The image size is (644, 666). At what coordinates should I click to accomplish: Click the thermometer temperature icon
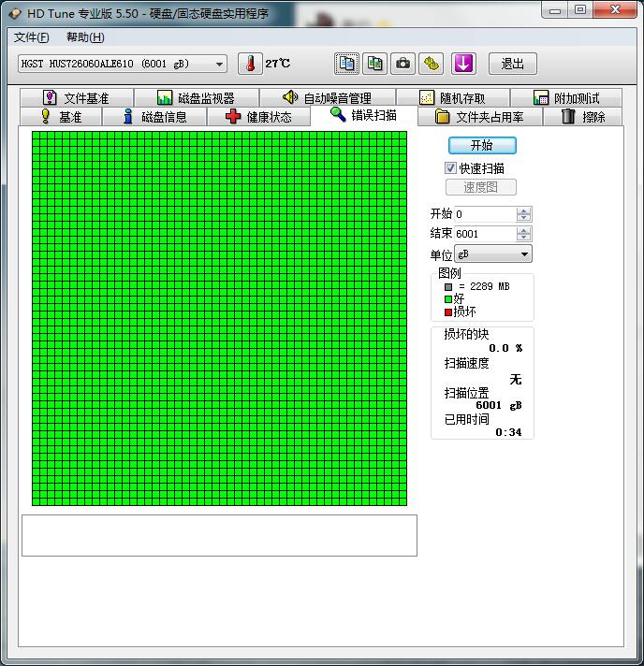point(250,65)
